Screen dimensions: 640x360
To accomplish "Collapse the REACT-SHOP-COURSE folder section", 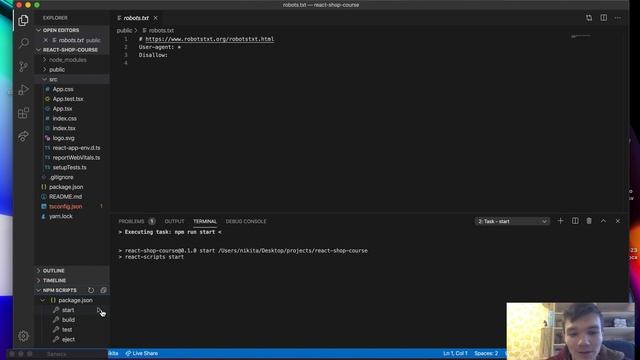I will (38, 50).
